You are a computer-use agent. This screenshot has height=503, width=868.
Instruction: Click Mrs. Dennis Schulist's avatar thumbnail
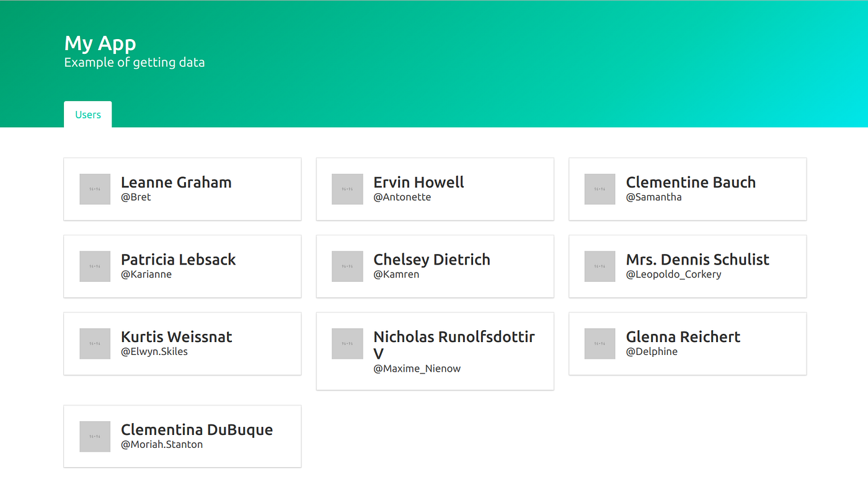point(600,266)
